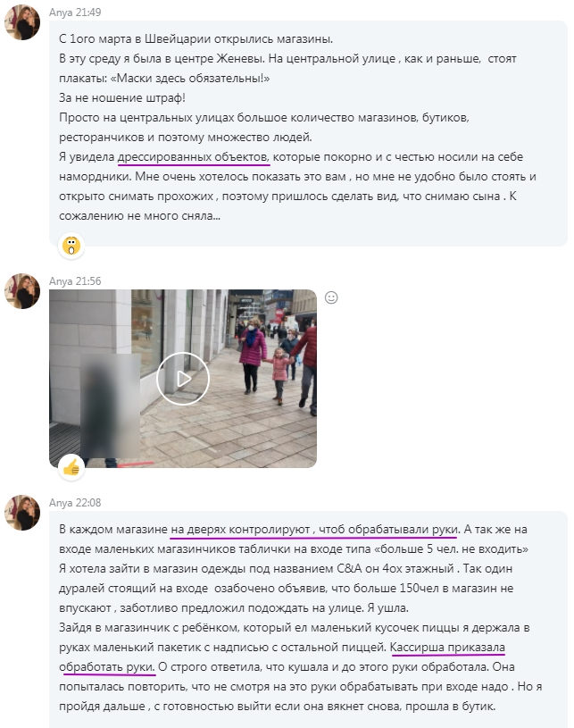This screenshot has width=574, height=728.
Task: Open Anya's avatar on the 21:56 message
Action: [21, 291]
